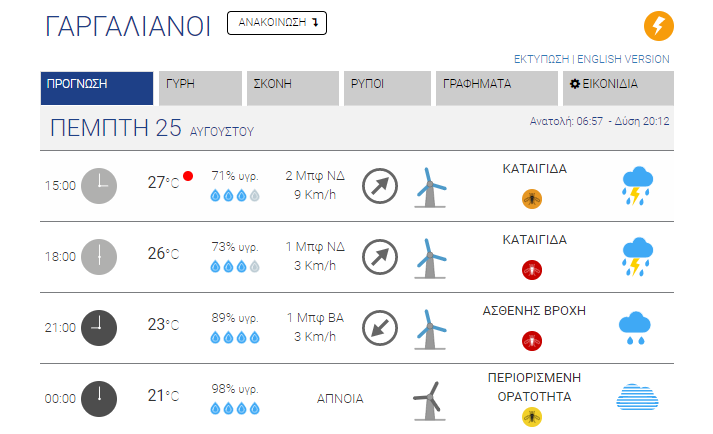Open the ΕΙΚΟΝΙΔΙΑ settings tab
Image resolution: width=713 pixels, height=434 pixels.
(x=618, y=88)
